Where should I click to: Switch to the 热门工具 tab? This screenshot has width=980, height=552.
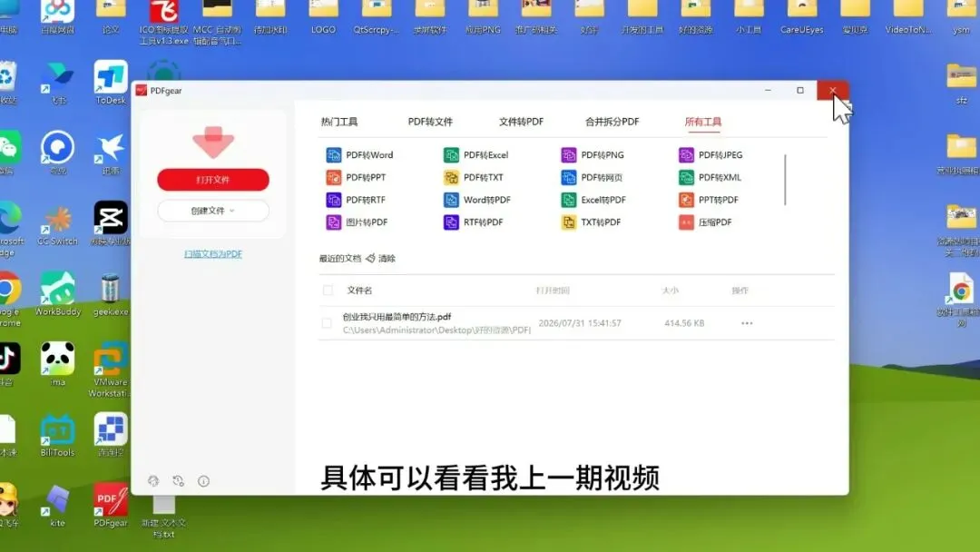point(339,122)
